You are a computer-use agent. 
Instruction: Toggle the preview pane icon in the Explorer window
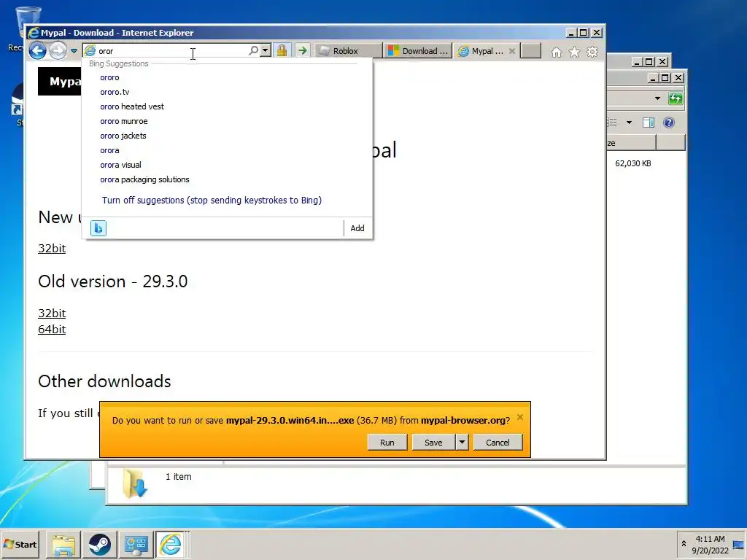(x=649, y=122)
